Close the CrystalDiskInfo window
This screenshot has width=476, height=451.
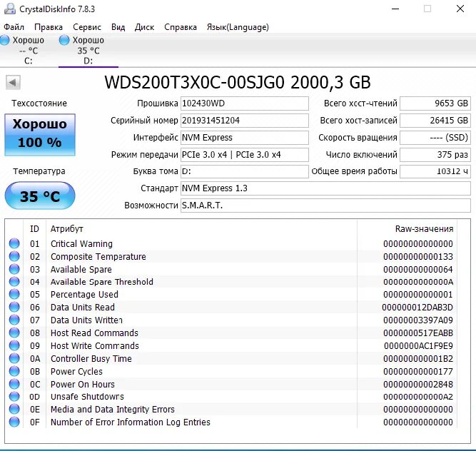pyautogui.click(x=460, y=9)
